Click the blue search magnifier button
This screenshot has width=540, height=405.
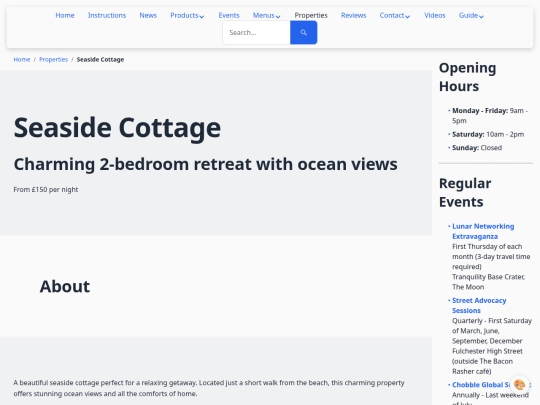[303, 32]
